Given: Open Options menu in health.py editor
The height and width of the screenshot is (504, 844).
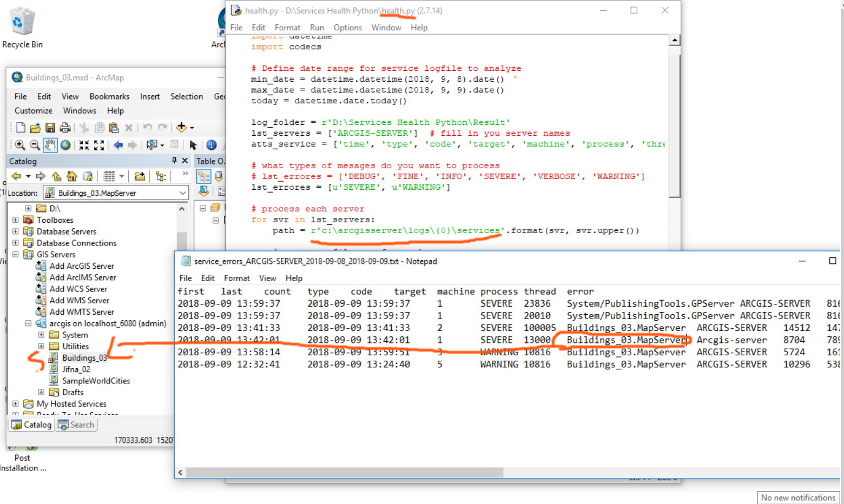Looking at the screenshot, I should coord(348,28).
